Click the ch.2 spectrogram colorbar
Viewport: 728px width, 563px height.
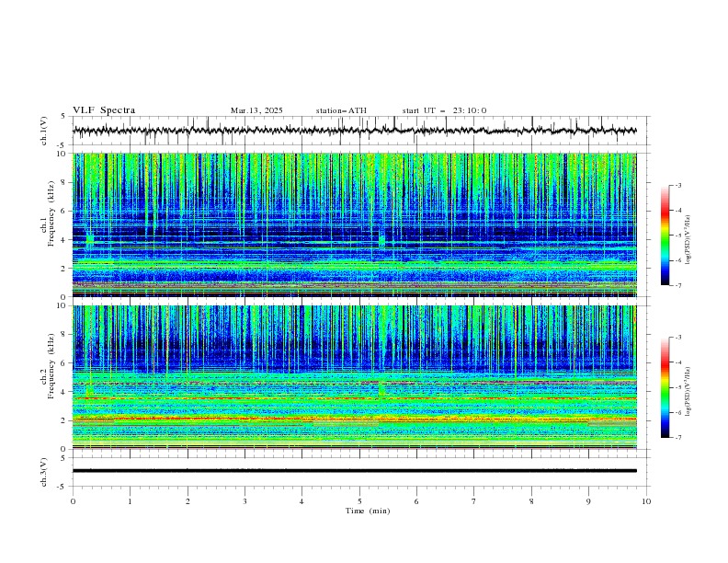[665, 387]
